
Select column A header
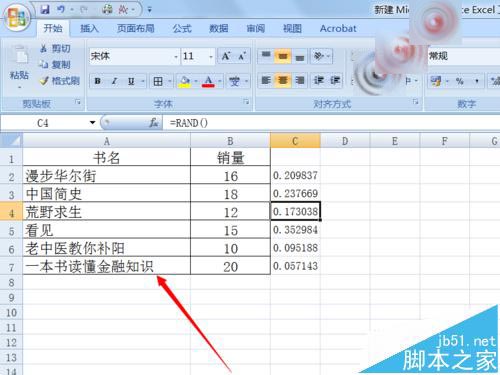pos(106,141)
